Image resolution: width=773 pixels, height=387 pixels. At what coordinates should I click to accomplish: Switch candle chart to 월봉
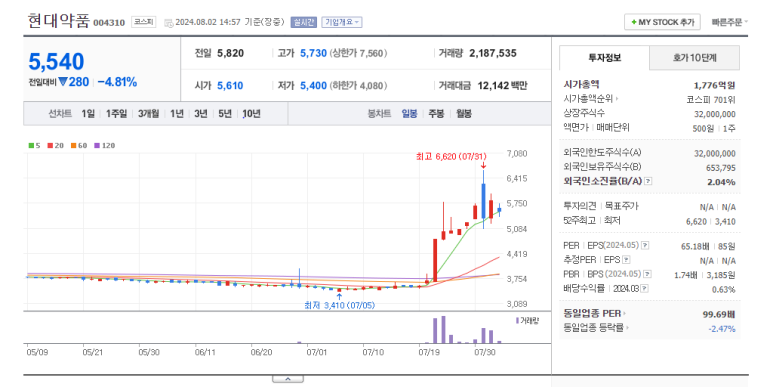click(463, 114)
